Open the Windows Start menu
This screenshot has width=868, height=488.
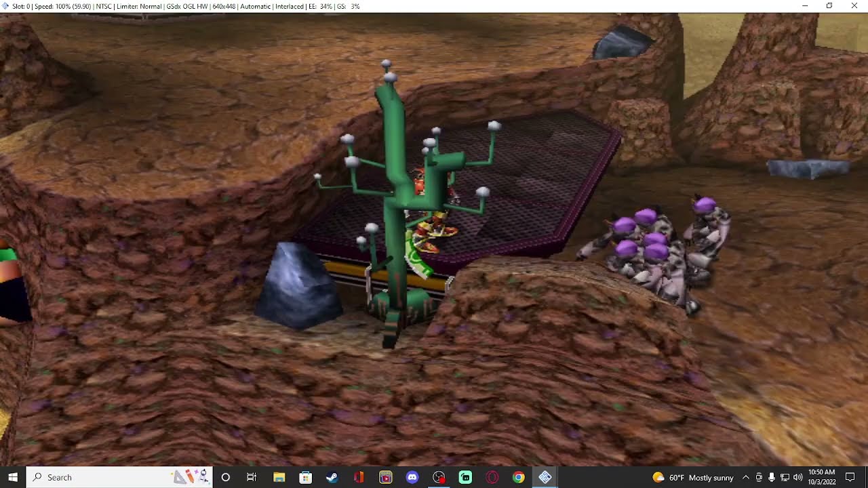click(x=13, y=477)
